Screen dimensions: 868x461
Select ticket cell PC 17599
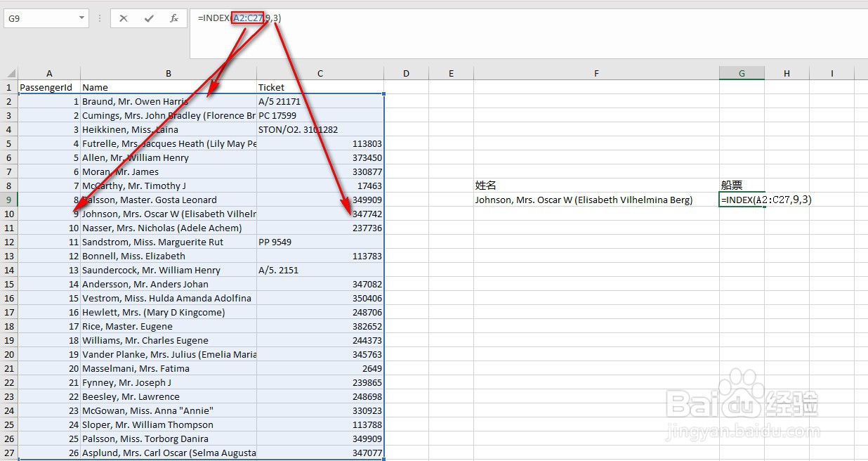(x=320, y=115)
